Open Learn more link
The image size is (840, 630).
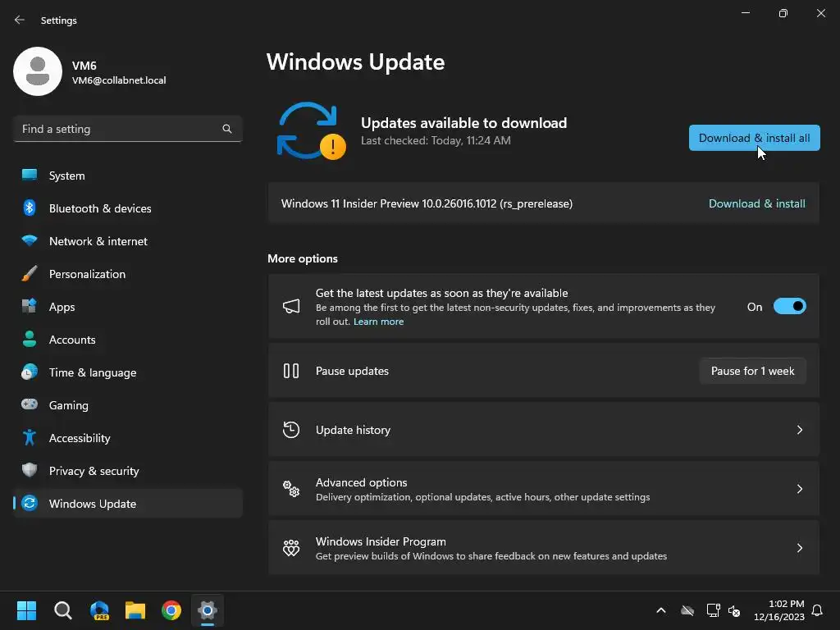378,322
